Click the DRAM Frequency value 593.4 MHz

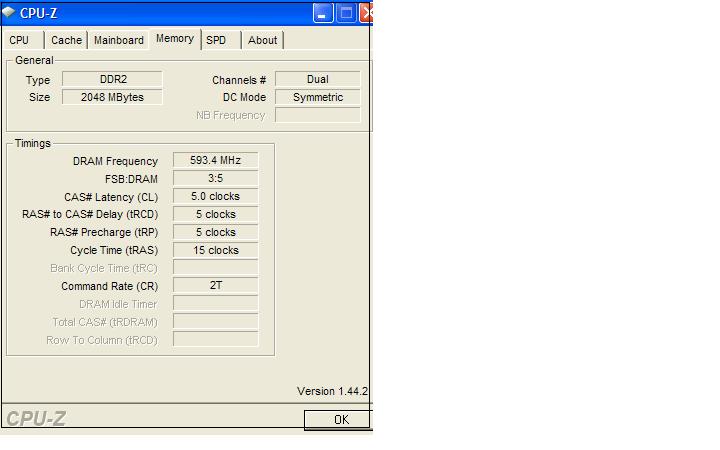pyautogui.click(x=215, y=160)
